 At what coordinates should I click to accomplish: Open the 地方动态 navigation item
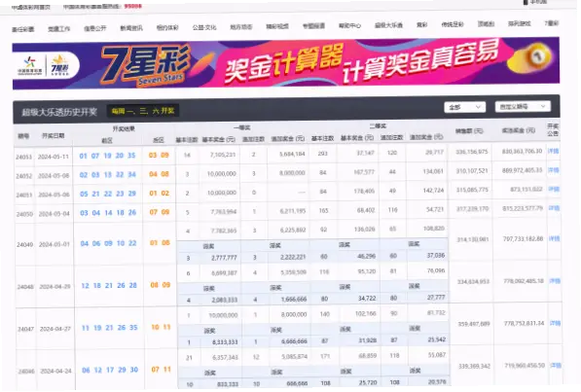[x=241, y=27]
